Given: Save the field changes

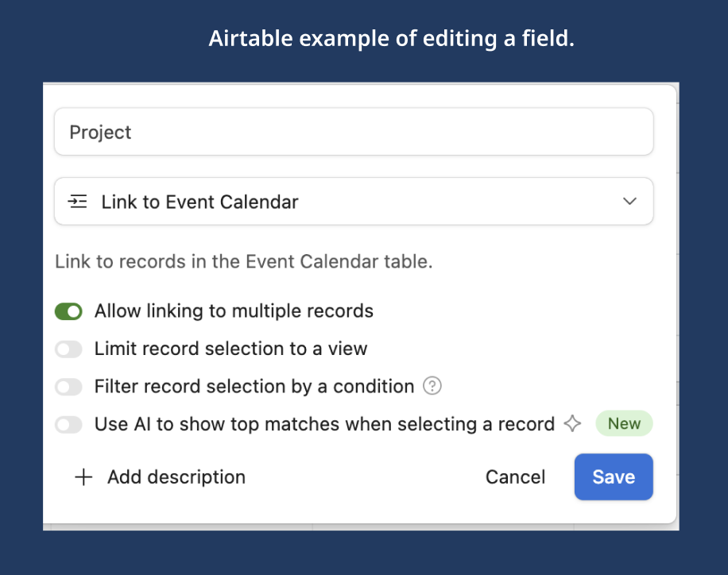Looking at the screenshot, I should pos(614,477).
